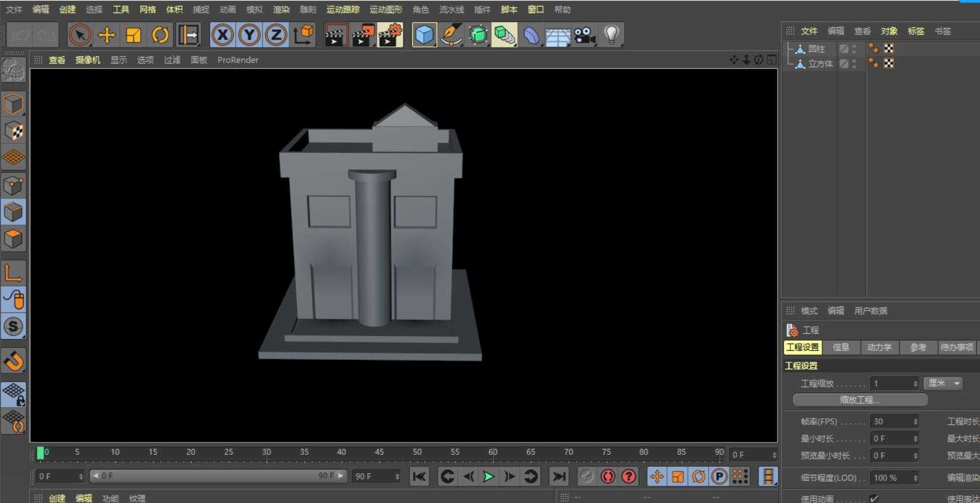The width and height of the screenshot is (980, 503).
Task: Click the 细节程度(LOD) percentage stepper arrows
Action: pos(915,478)
